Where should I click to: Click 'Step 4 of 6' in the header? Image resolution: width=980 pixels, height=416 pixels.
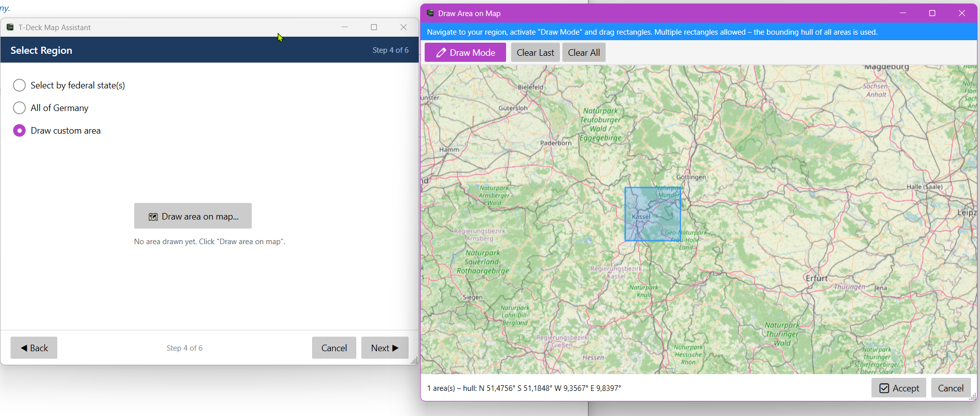pyautogui.click(x=390, y=50)
